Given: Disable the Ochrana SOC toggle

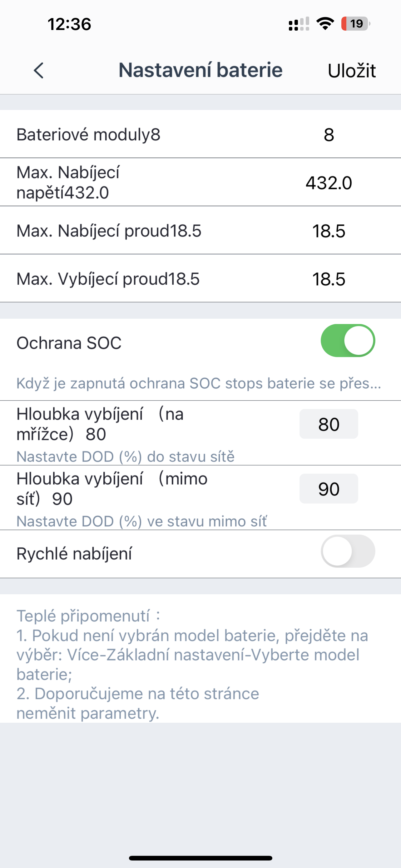Looking at the screenshot, I should (348, 340).
